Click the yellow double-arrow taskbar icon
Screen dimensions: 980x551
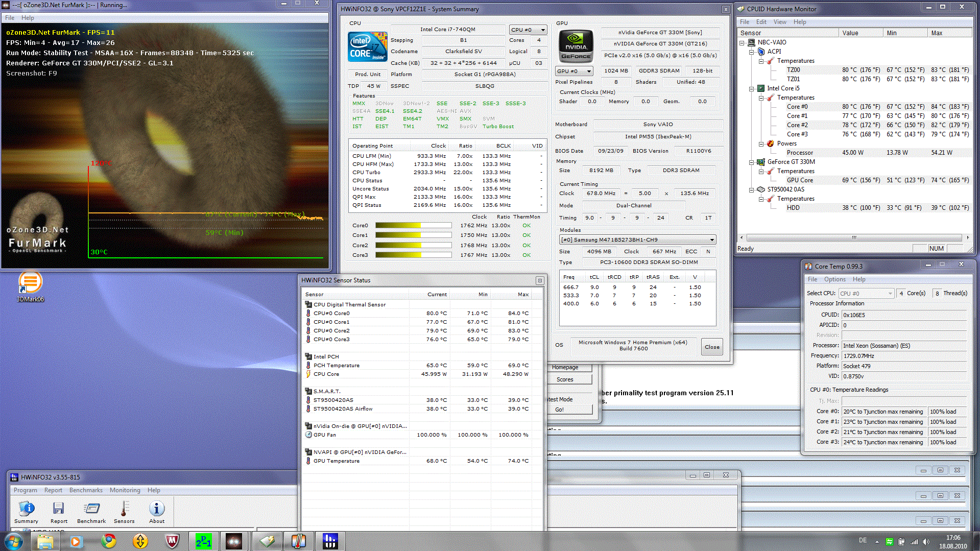click(140, 541)
